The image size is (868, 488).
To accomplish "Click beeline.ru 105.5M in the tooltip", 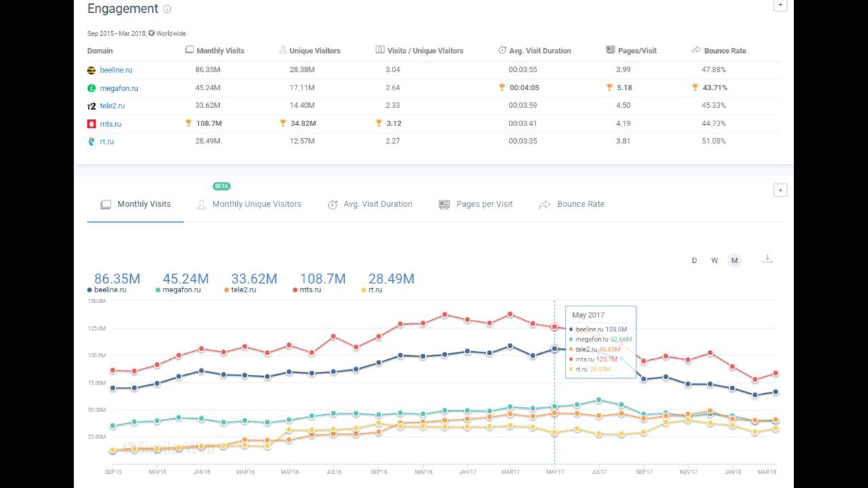I will [x=599, y=329].
